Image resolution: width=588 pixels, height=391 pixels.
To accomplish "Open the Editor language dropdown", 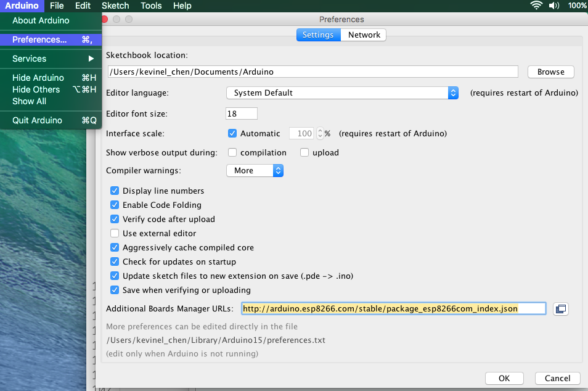I will click(342, 93).
